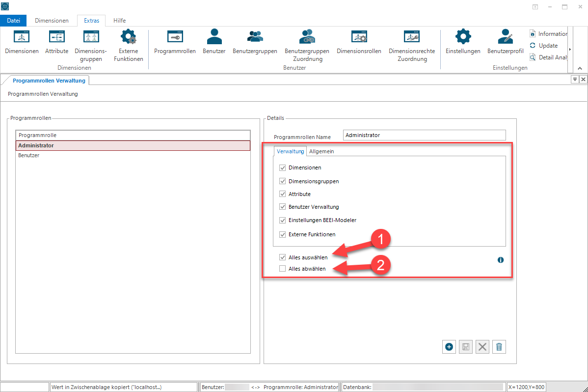The image size is (588, 392).
Task: Open Einstellungen gear in ribbon
Action: click(x=463, y=42)
